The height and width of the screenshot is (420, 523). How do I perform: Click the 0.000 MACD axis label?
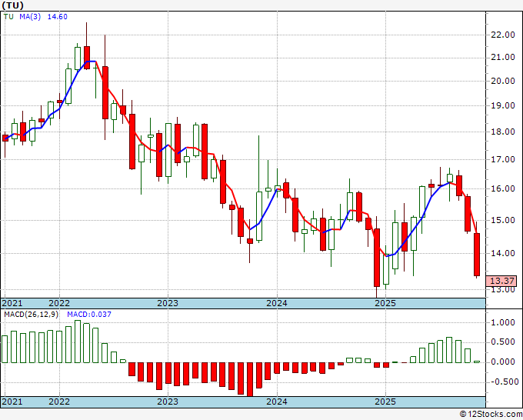tap(503, 362)
